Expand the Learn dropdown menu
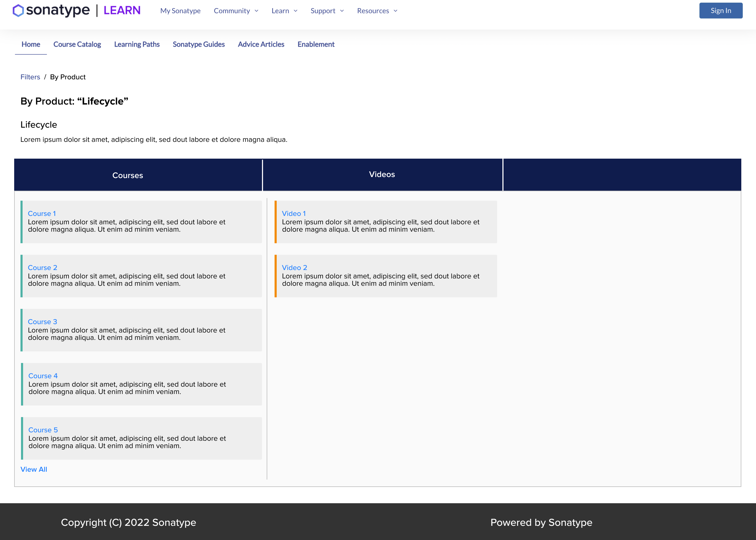The height and width of the screenshot is (540, 756). click(x=285, y=11)
